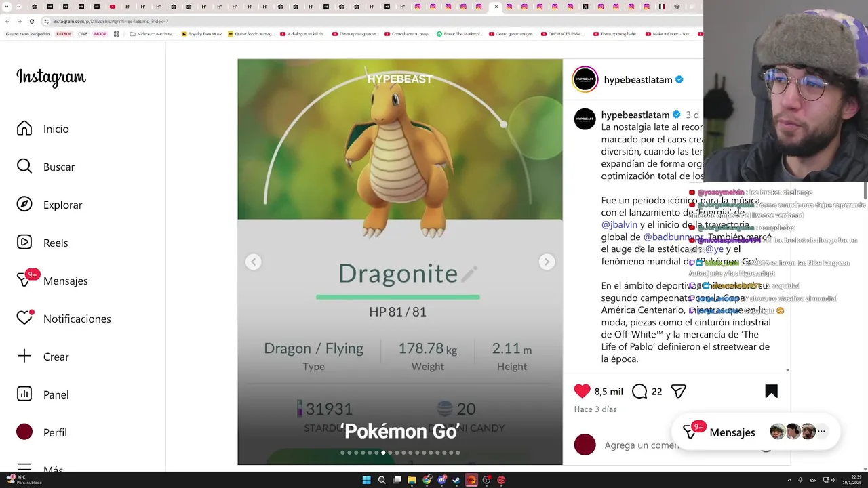Screen dimensions: 868x488
Task: Click the apps grid icon in bookmarks bar
Action: click(117, 33)
